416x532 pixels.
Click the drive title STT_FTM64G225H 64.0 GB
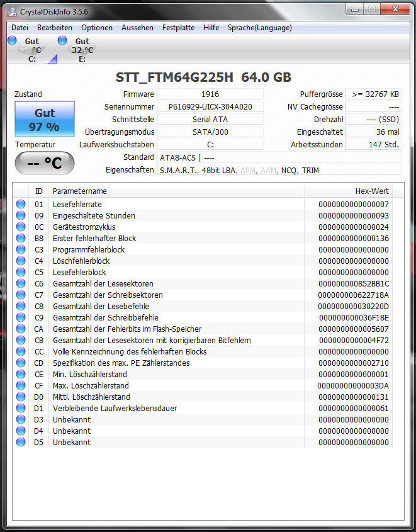point(203,77)
